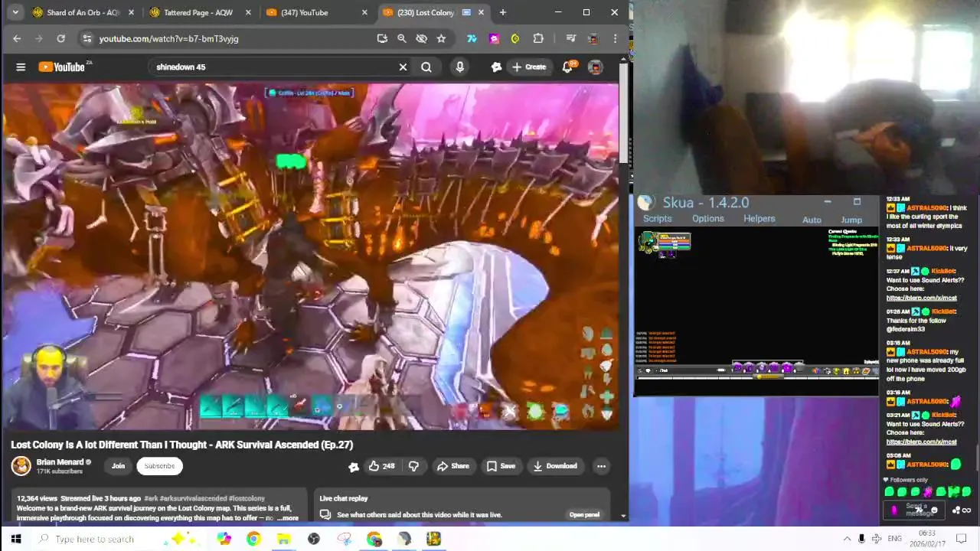Open more actions ellipsis below video
The width and height of the screenshot is (980, 551).
click(601, 466)
